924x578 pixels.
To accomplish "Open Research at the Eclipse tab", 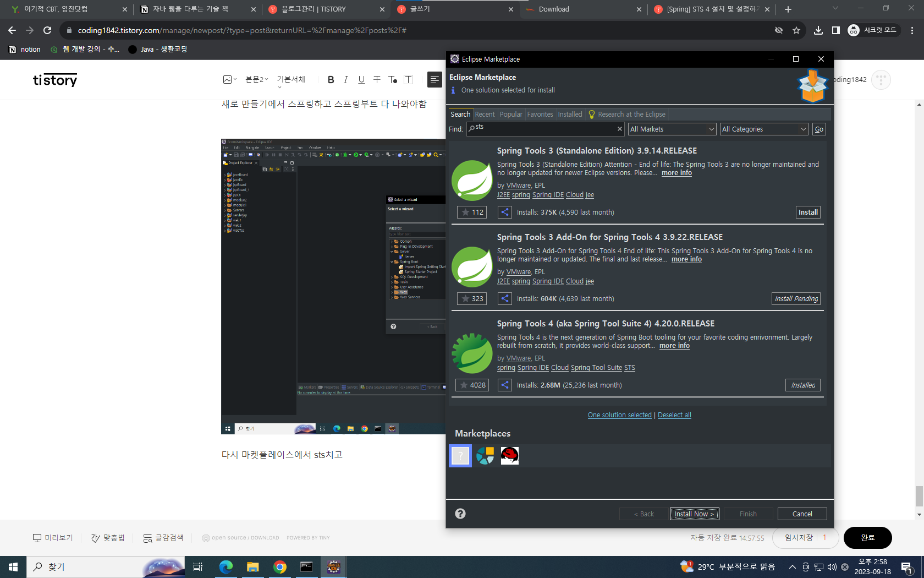I will point(627,114).
